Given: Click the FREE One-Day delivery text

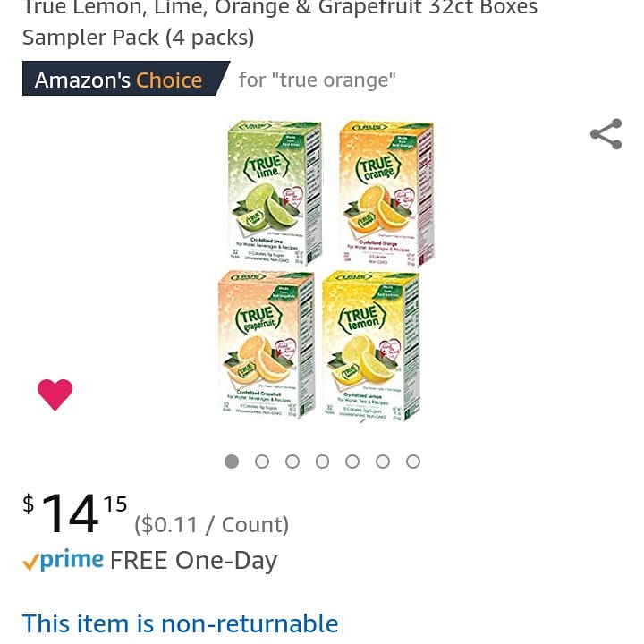Looking at the screenshot, I should [x=193, y=561].
